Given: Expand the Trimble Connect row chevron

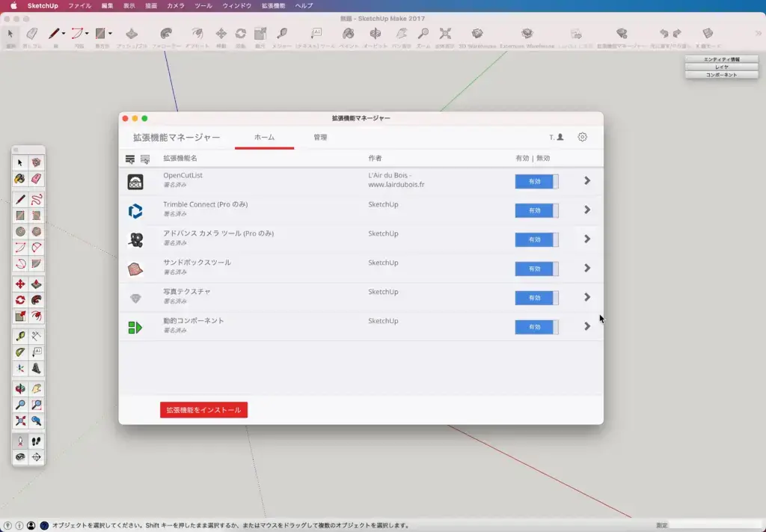Looking at the screenshot, I should (x=587, y=210).
